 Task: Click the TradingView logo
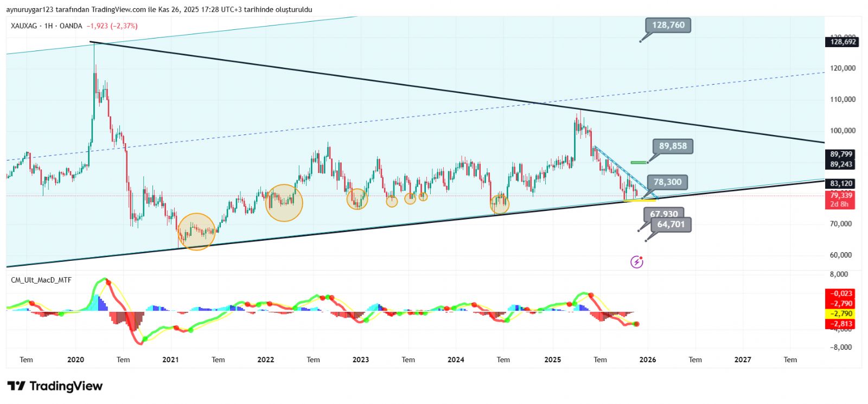point(55,386)
